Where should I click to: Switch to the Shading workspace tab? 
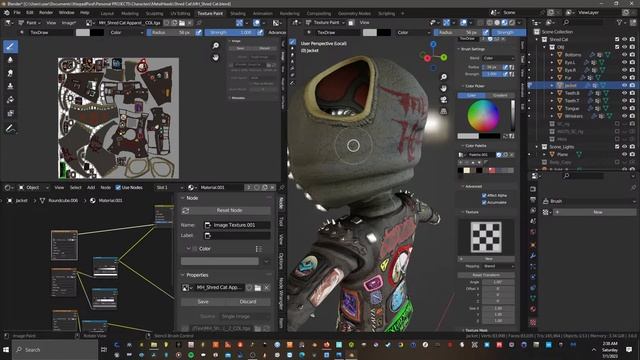[238, 13]
